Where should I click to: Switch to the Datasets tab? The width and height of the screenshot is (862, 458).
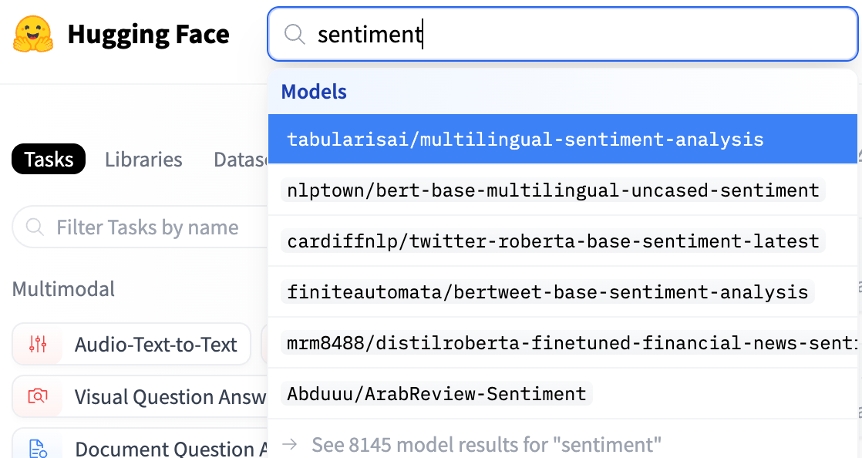pyautogui.click(x=240, y=159)
